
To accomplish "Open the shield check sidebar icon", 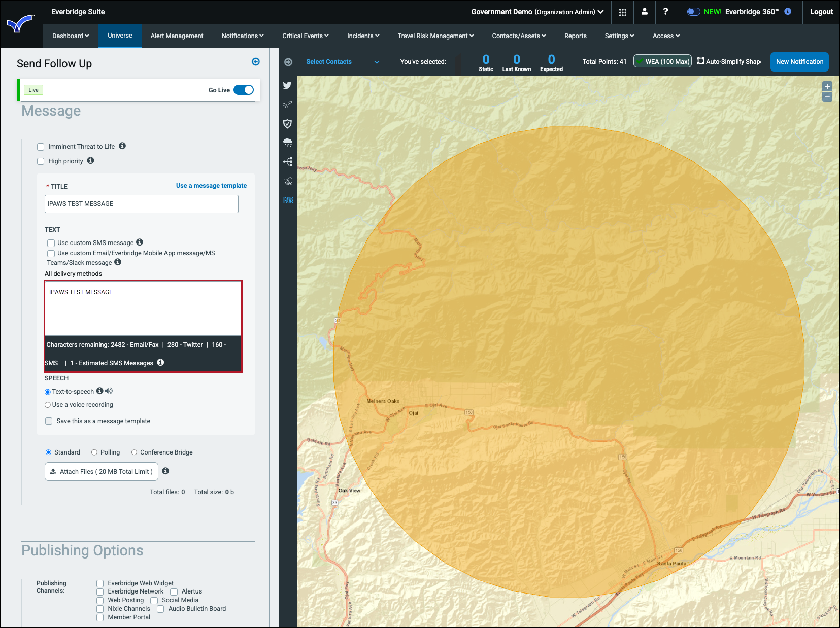I will click(288, 124).
